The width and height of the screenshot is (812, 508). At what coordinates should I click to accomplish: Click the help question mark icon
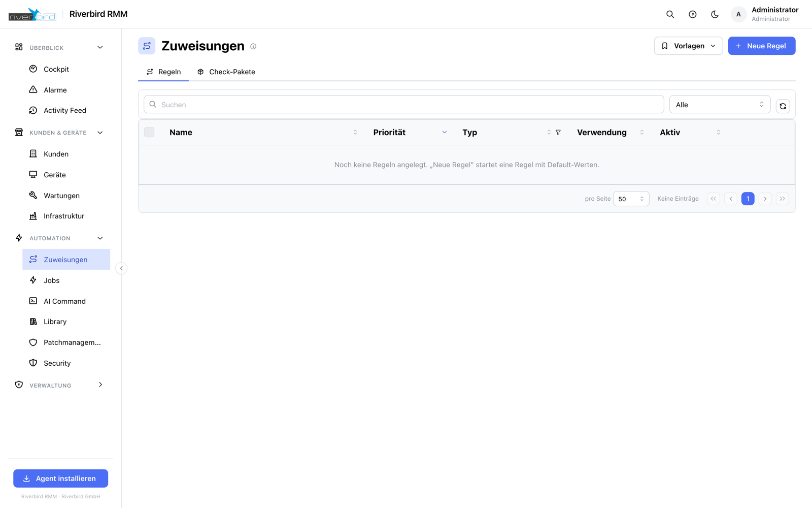692,14
